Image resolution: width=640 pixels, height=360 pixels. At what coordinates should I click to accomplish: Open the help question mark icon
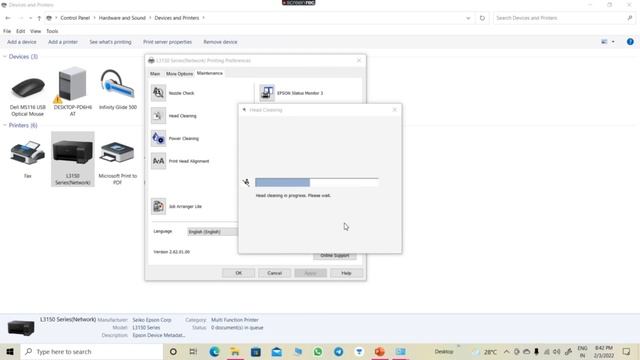(x=630, y=42)
